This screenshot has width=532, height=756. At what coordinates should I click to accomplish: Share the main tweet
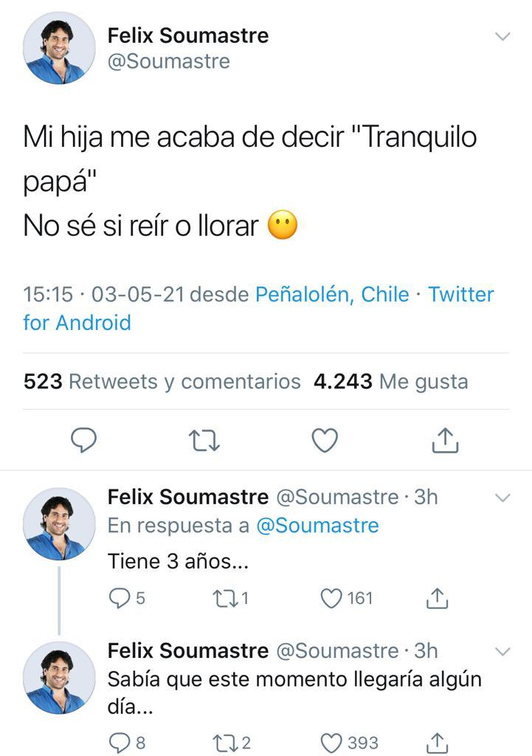point(444,440)
